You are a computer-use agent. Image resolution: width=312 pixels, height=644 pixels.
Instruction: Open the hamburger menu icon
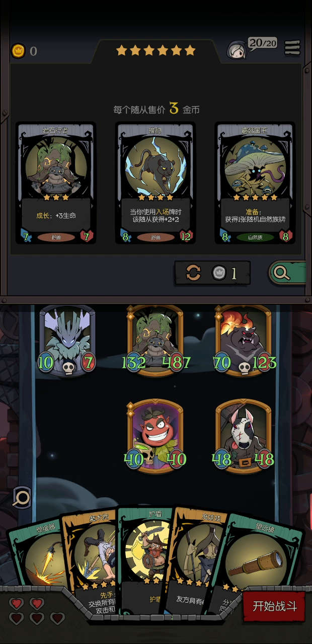pos(292,48)
